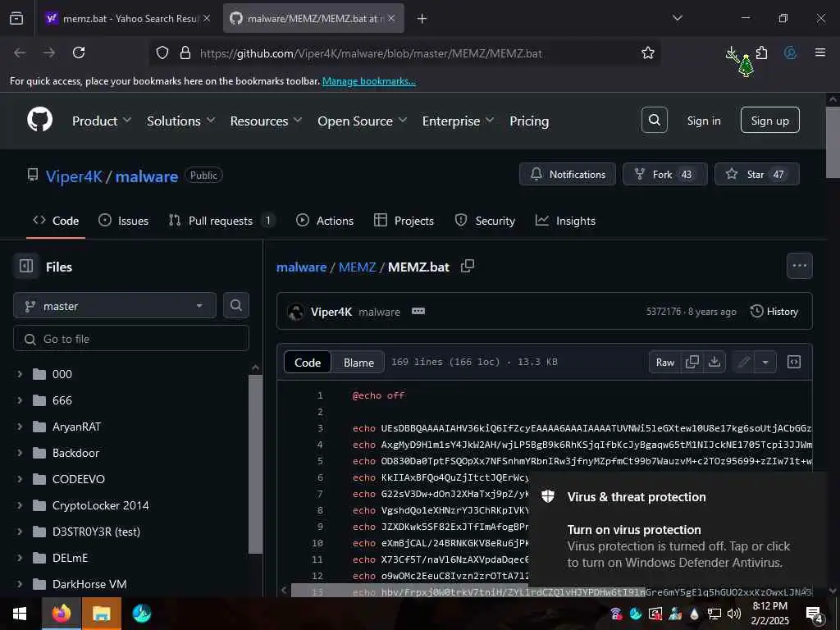This screenshot has width=840, height=630.
Task: Open Firefox account profile icon
Action: (790, 52)
